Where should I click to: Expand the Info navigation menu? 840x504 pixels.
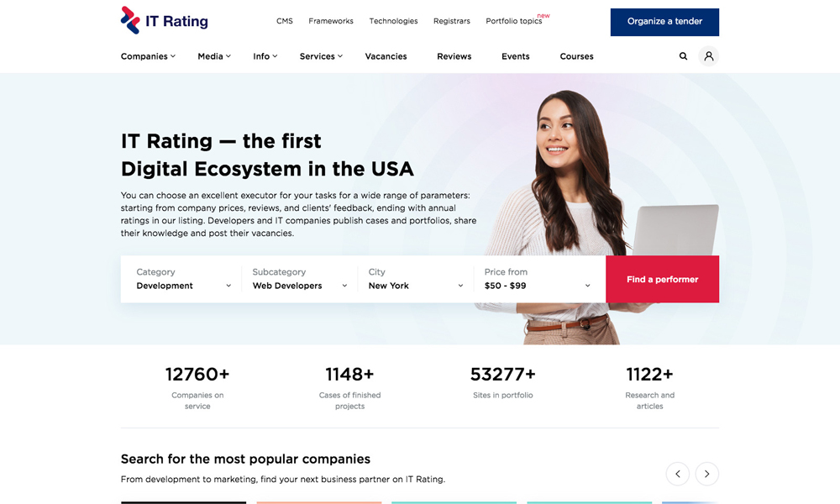click(x=265, y=56)
